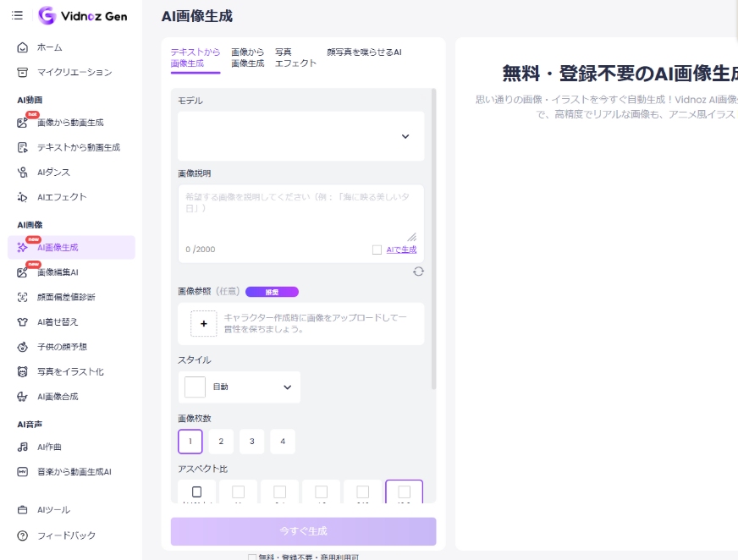Open the モデル dropdown

(x=300, y=136)
